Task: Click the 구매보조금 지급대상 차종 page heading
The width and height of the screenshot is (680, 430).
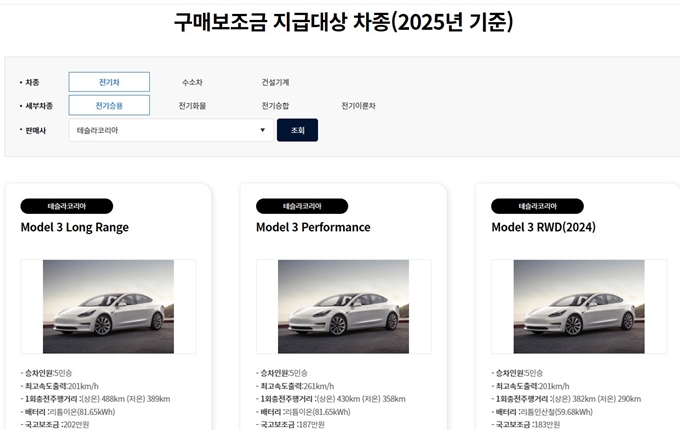Action: [343, 22]
